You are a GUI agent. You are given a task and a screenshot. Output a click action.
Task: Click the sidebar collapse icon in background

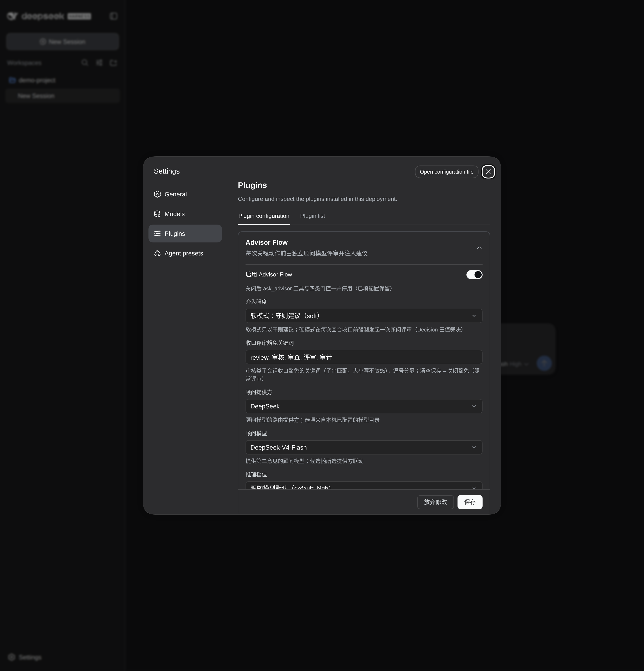114,16
